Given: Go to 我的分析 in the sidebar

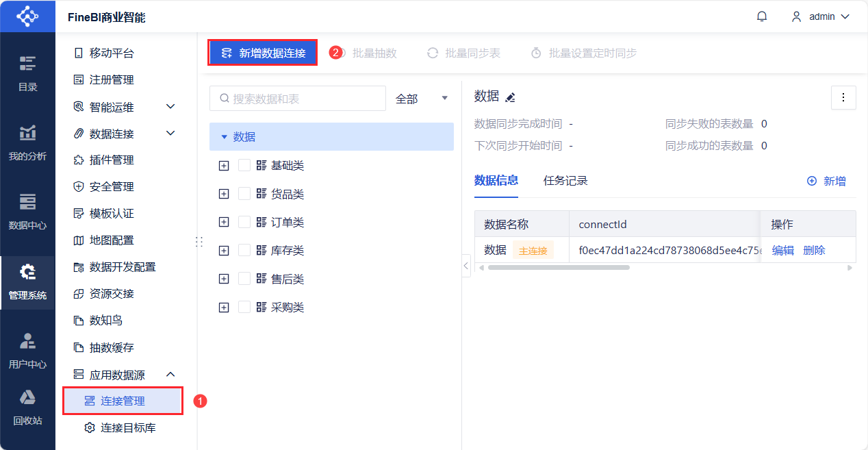Looking at the screenshot, I should coord(27,142).
